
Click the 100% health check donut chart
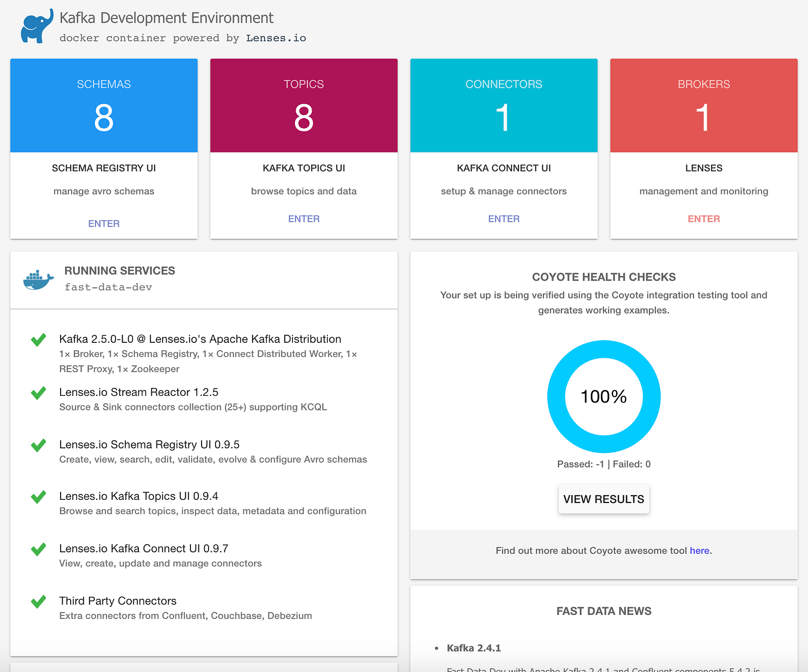pyautogui.click(x=604, y=397)
